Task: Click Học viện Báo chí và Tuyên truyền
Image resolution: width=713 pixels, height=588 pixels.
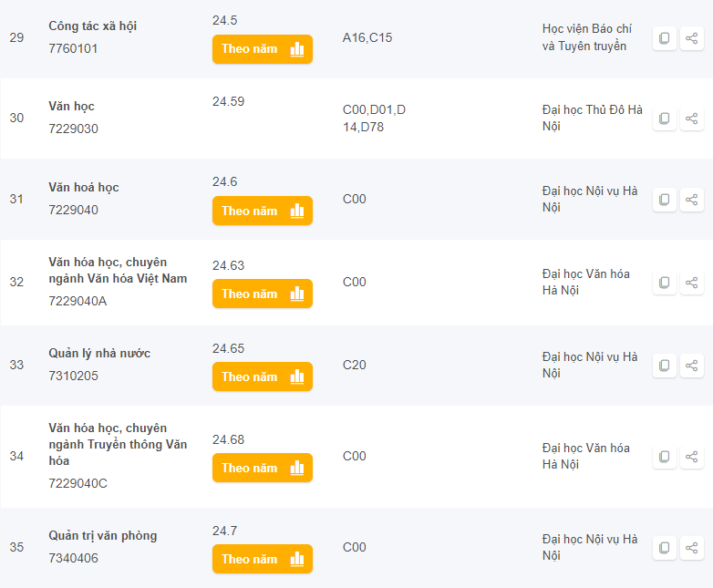Action: pos(586,38)
